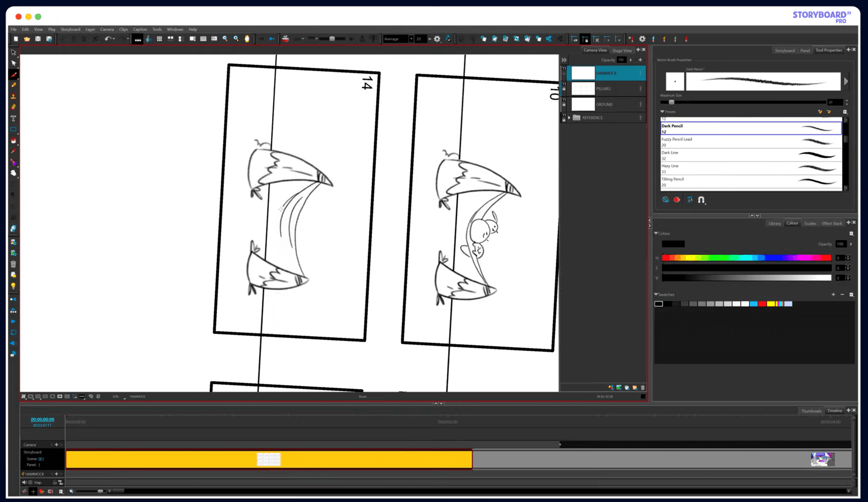
Task: Select the Hand pan tool
Action: (14, 173)
